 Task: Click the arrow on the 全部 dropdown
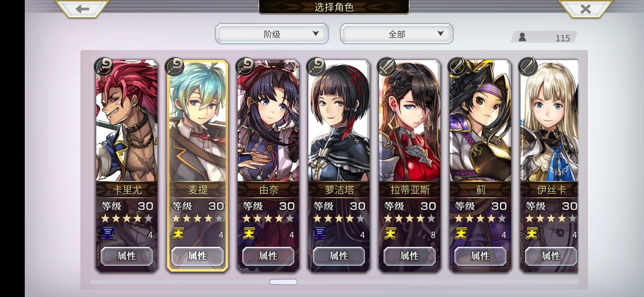coord(441,33)
